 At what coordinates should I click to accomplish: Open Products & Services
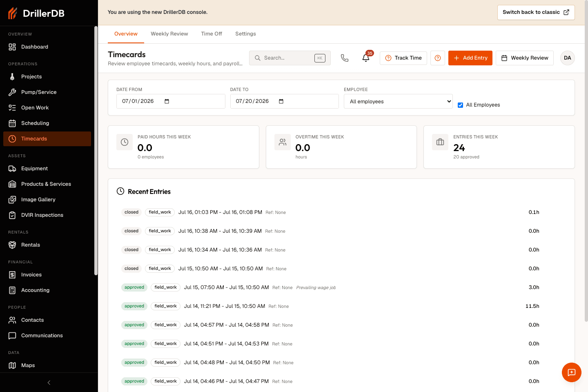pos(47,184)
